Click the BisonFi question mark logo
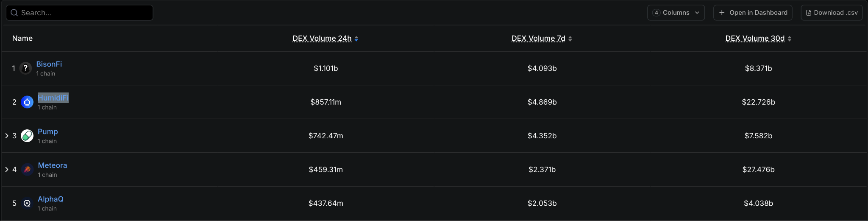This screenshot has width=868, height=221. point(25,68)
